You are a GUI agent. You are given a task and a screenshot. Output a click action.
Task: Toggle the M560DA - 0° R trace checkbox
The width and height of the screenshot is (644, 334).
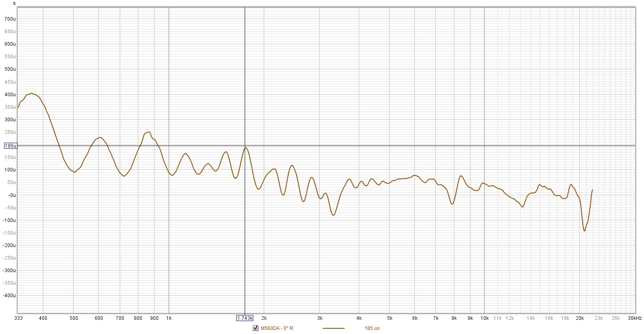255,328
